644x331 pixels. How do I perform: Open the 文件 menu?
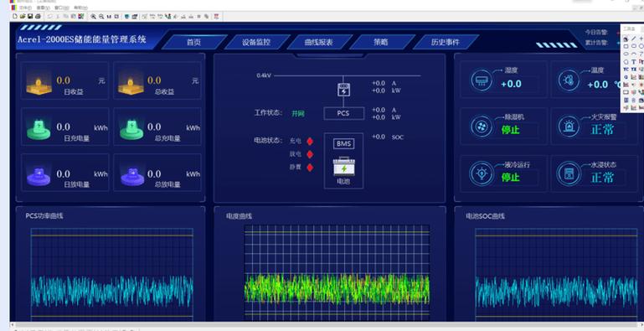click(x=25, y=8)
